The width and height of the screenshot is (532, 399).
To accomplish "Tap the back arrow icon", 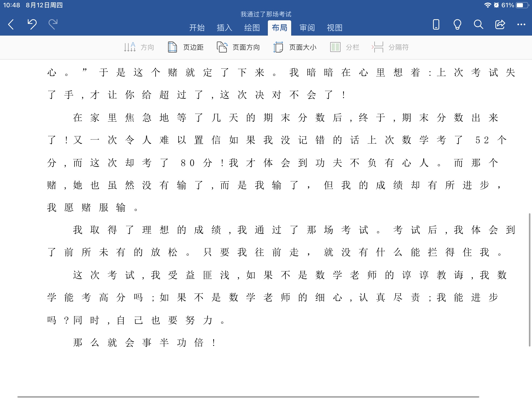I will click(x=11, y=25).
